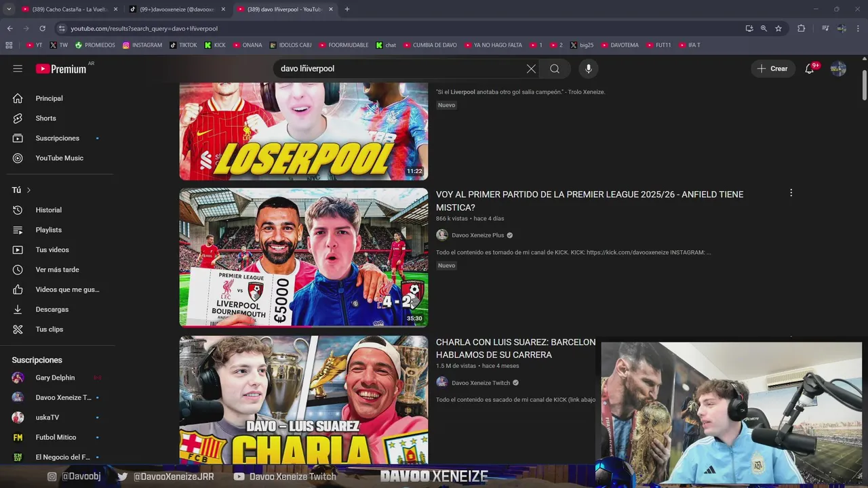Click the Davoo Xeneize Plus channel avatar
Screen dimensions: 868x488
(x=442, y=235)
